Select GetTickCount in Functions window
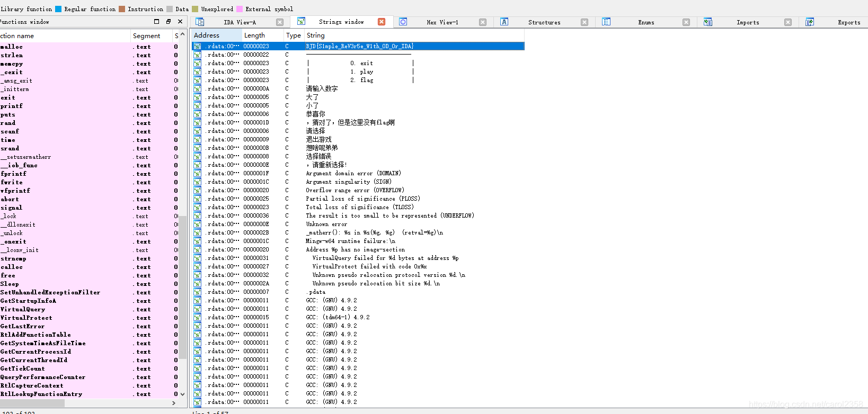Viewport: 868px width, 414px height. pos(89,368)
